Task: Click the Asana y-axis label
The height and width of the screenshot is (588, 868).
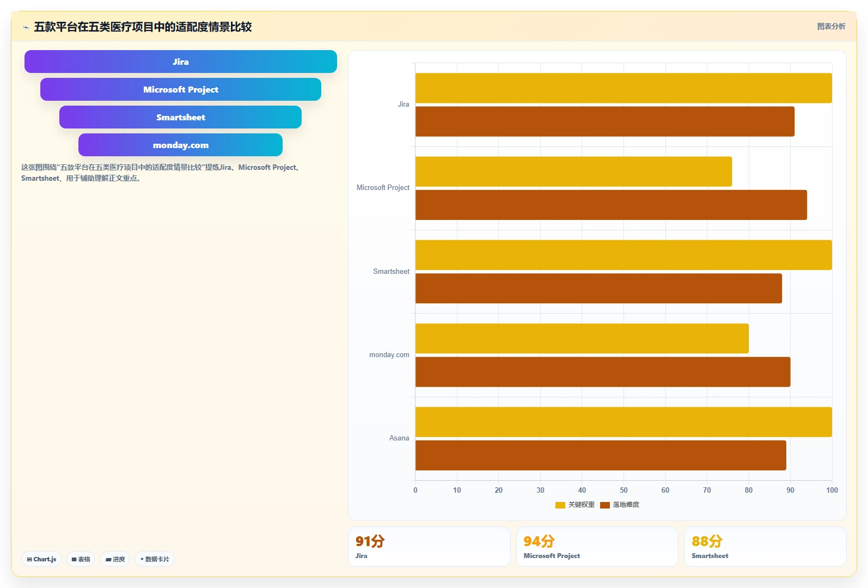Action: pyautogui.click(x=399, y=438)
